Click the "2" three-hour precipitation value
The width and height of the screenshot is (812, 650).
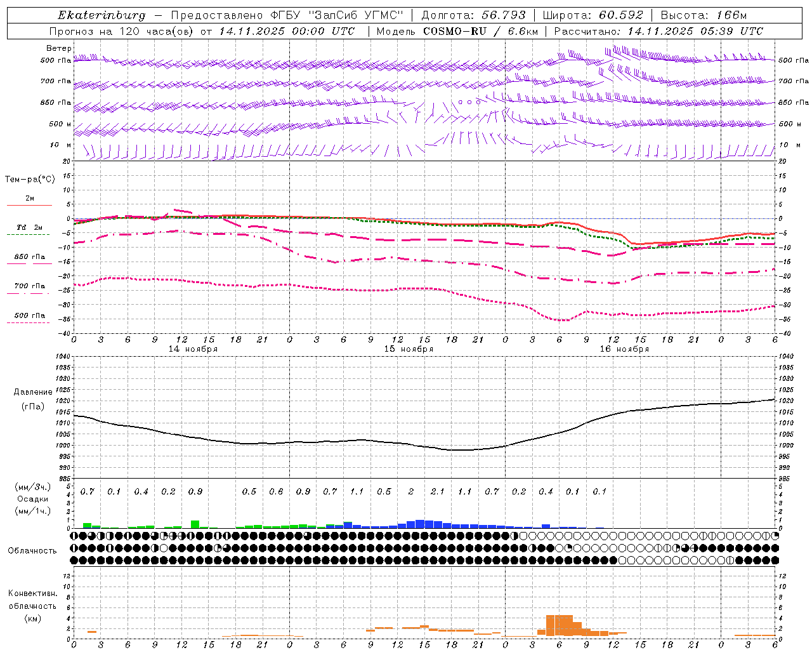(411, 491)
